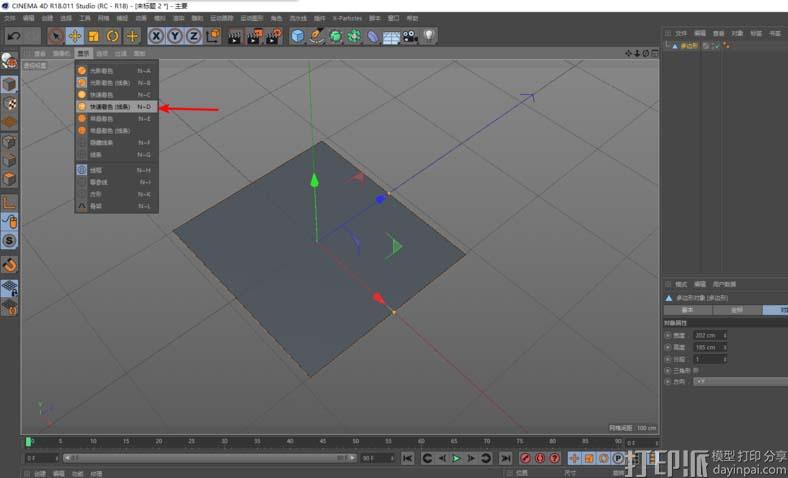Open the floor environment icon
The width and height of the screenshot is (788, 478).
[391, 37]
